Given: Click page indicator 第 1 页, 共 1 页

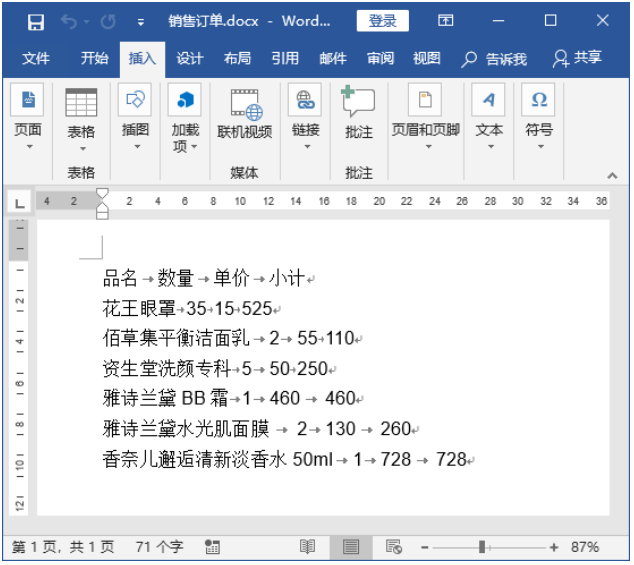Looking at the screenshot, I should coord(63,547).
